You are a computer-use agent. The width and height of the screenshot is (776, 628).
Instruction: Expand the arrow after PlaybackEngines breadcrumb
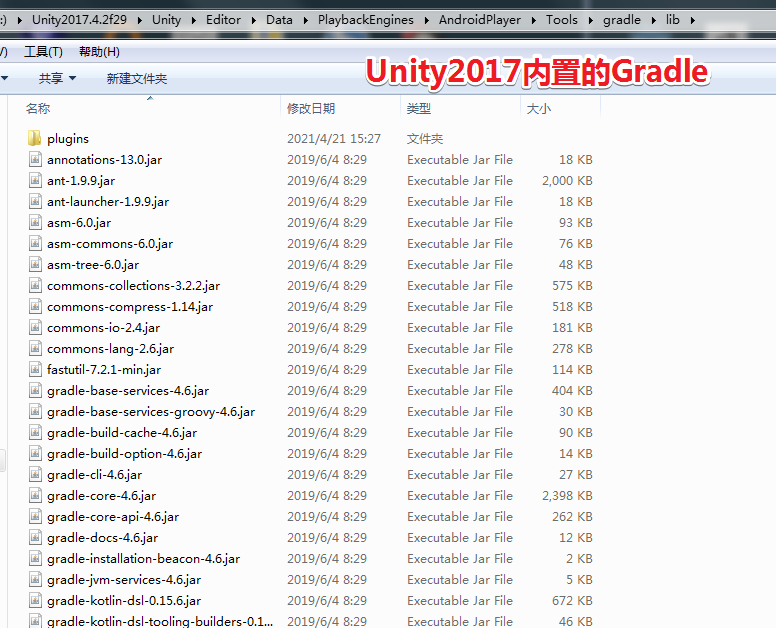427,20
